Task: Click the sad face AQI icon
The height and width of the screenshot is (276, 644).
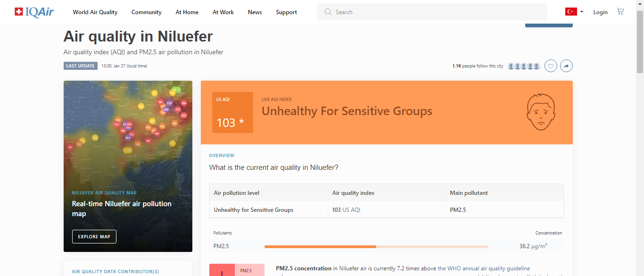Action: [539, 112]
